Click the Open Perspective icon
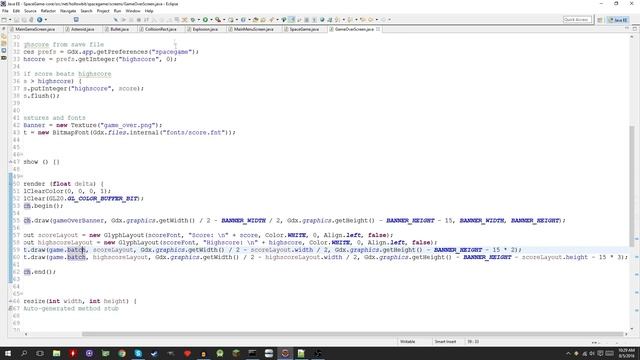Viewport: 640px width, 360px height. pyautogui.click(x=600, y=20)
